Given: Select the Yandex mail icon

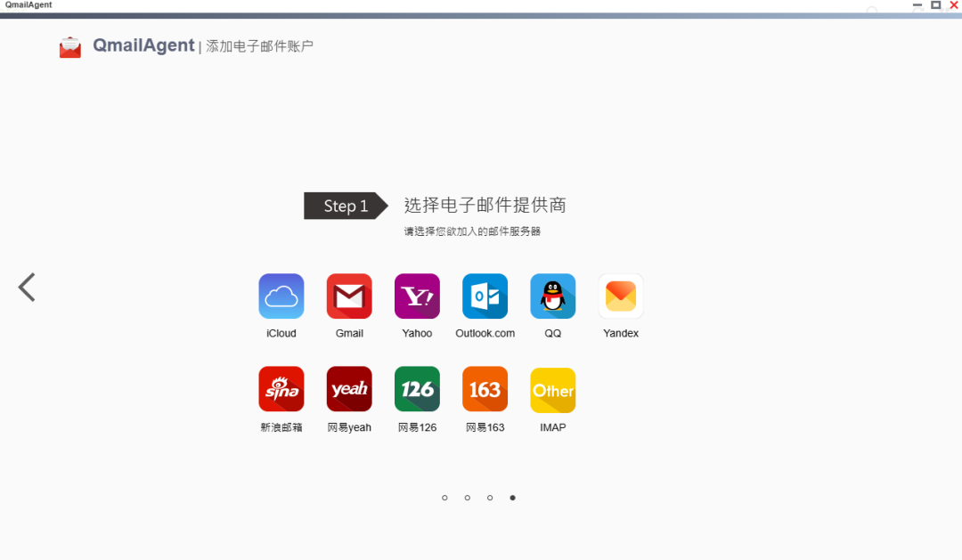Looking at the screenshot, I should 621,296.
